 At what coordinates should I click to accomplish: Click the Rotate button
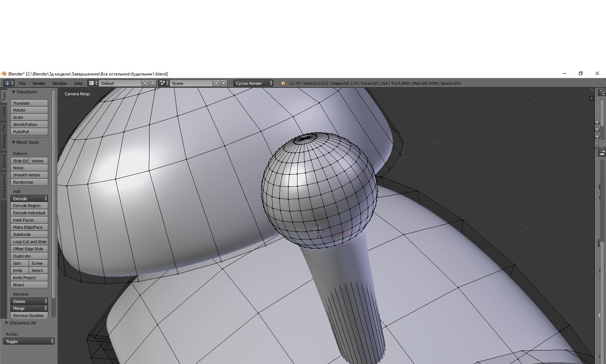click(29, 110)
